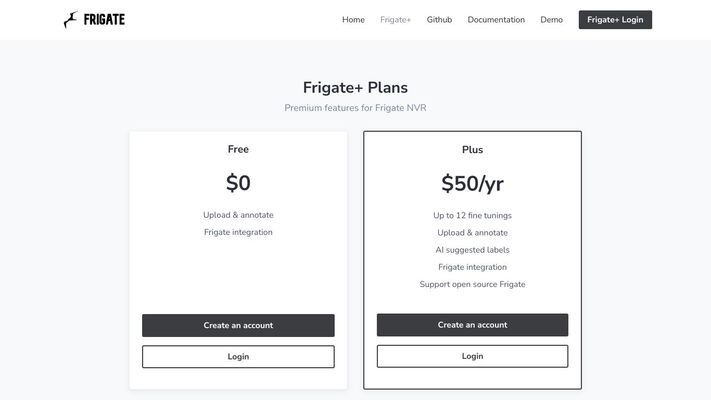Click the Frigate+ Login button
The width and height of the screenshot is (711, 400).
point(615,20)
